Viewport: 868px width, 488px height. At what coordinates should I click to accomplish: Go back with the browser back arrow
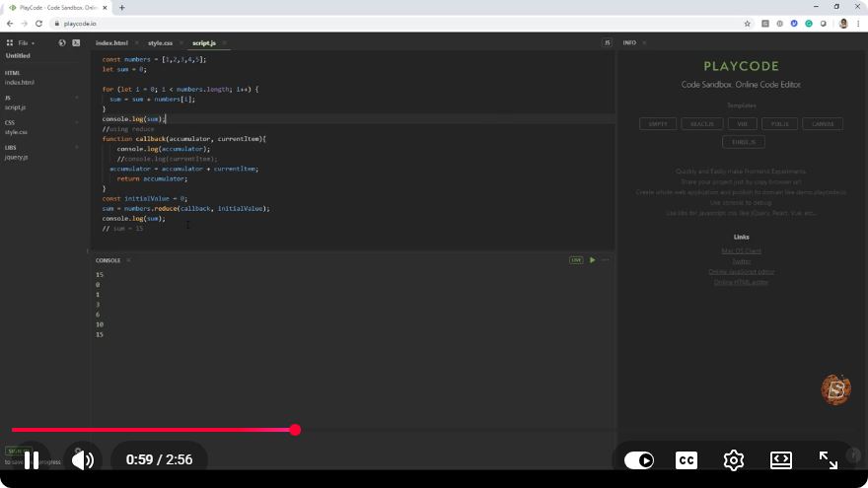point(10,24)
